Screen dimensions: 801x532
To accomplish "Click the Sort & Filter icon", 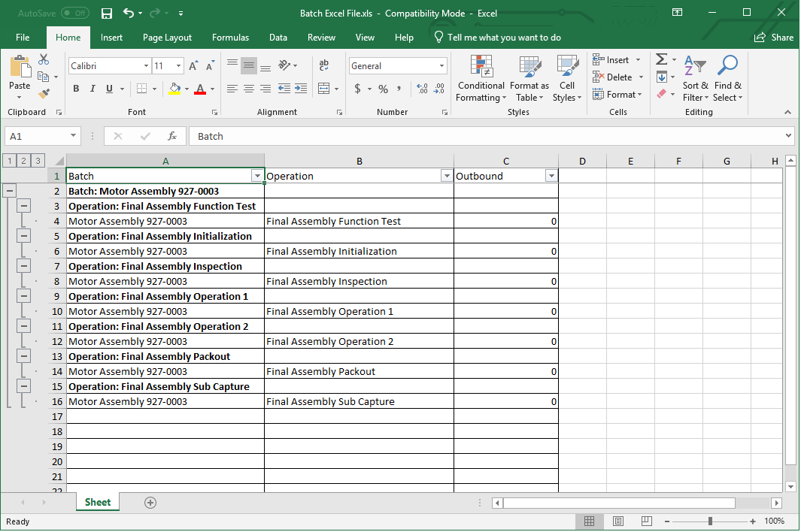I will click(695, 79).
